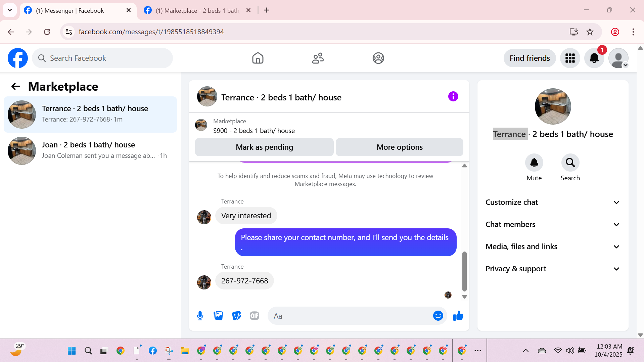Screen dimensions: 644x362
Task: Open site information icon in address bar
Action: [69, 32]
